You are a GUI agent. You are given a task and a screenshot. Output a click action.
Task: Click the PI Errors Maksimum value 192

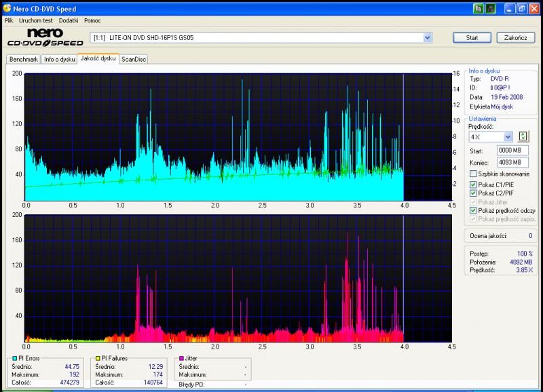click(x=74, y=374)
